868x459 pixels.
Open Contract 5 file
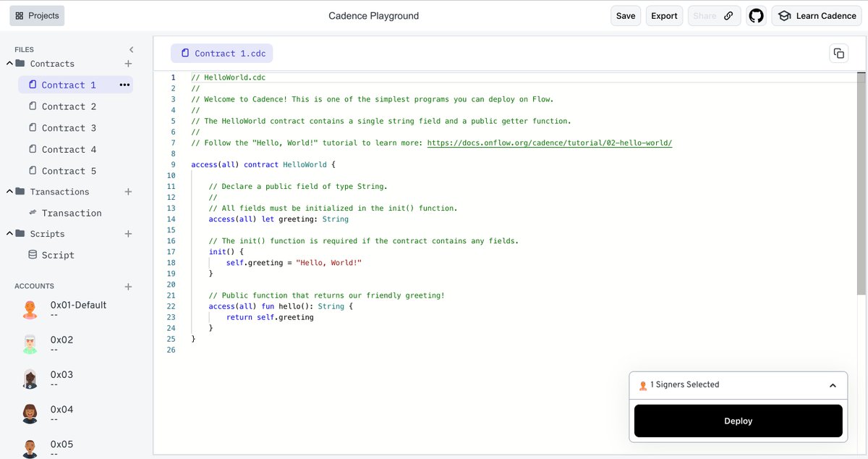tap(69, 171)
